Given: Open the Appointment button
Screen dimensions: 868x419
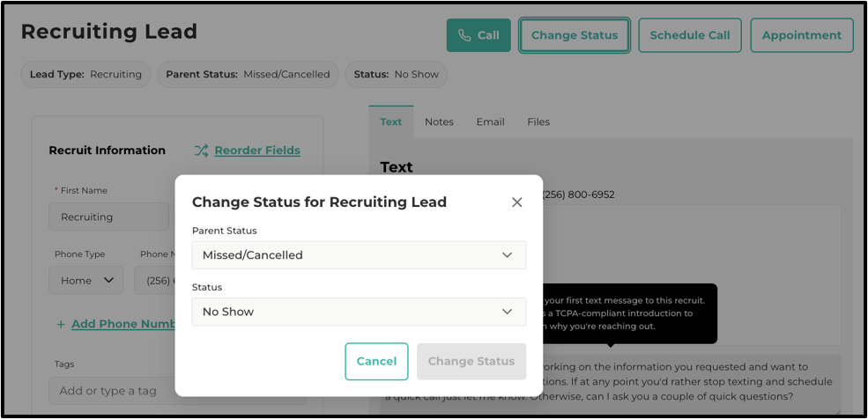Looking at the screenshot, I should click(802, 35).
